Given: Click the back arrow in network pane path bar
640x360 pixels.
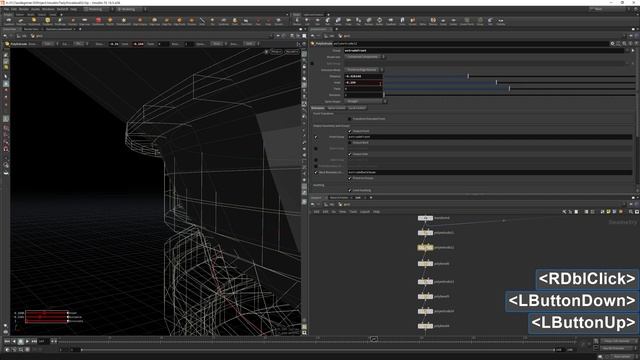Looking at the screenshot, I should (313, 204).
